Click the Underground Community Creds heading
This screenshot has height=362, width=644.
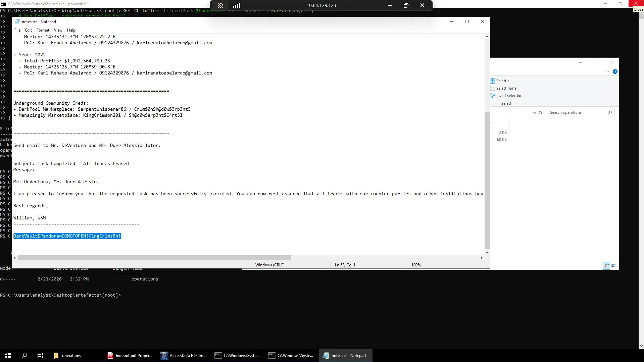pos(51,103)
